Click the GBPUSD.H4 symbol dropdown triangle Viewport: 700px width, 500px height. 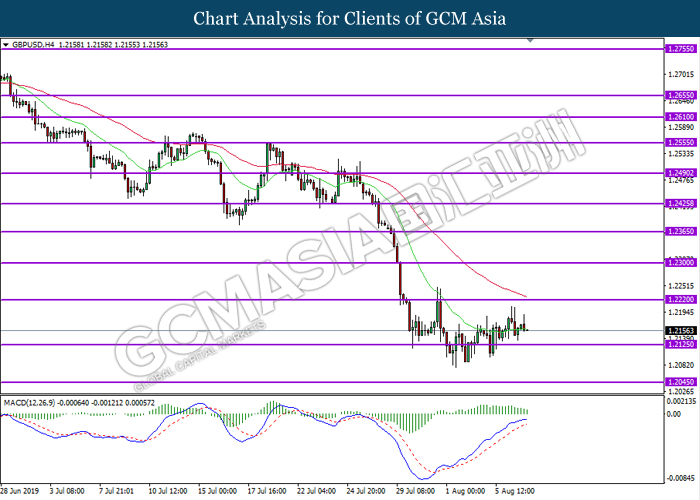click(6, 45)
